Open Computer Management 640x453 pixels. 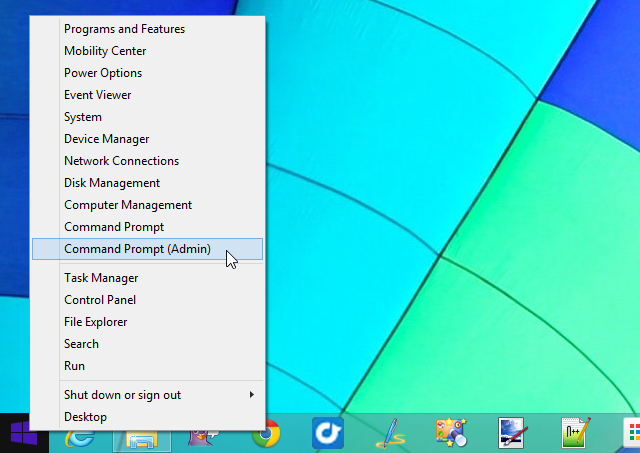coord(147,205)
